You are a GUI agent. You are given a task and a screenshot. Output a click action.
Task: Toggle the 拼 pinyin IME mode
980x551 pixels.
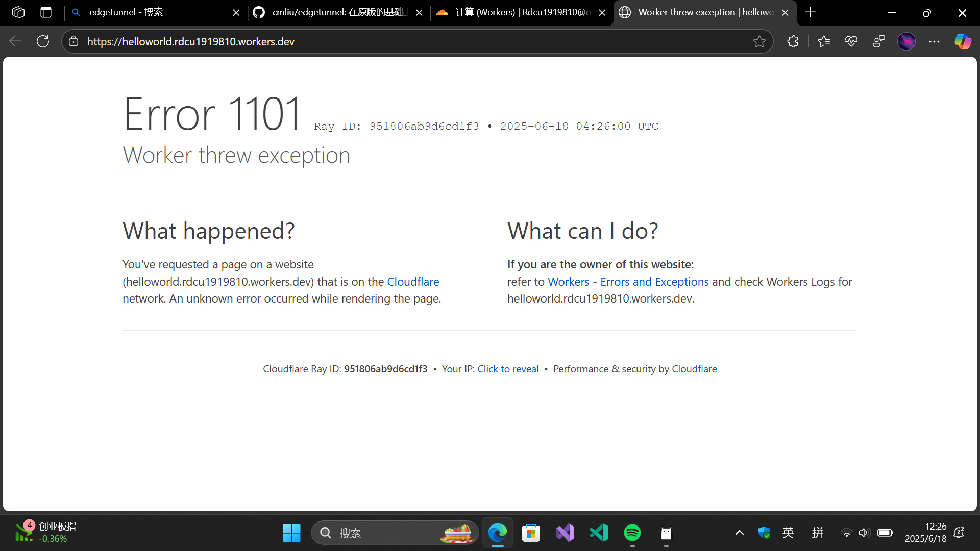[817, 533]
